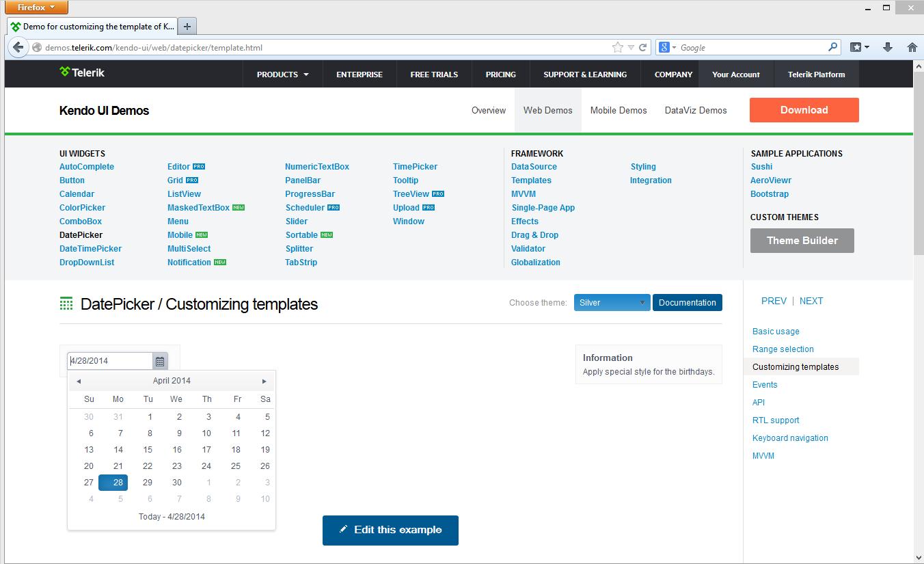Show address bar history dropdown arrow
The width and height of the screenshot is (924, 564).
(x=631, y=48)
